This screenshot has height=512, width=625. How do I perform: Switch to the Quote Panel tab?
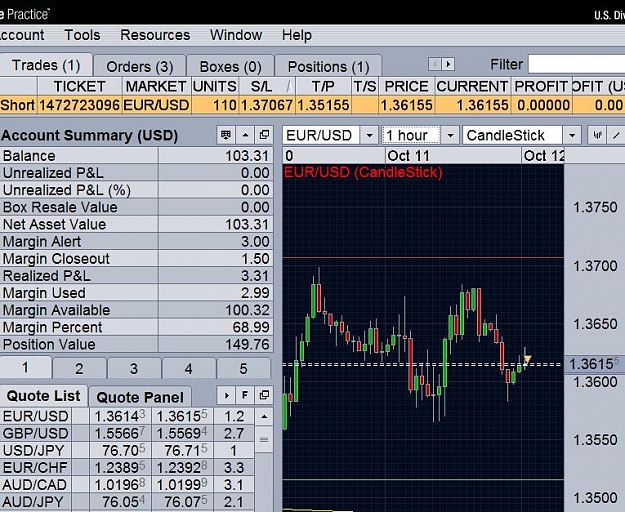click(140, 397)
